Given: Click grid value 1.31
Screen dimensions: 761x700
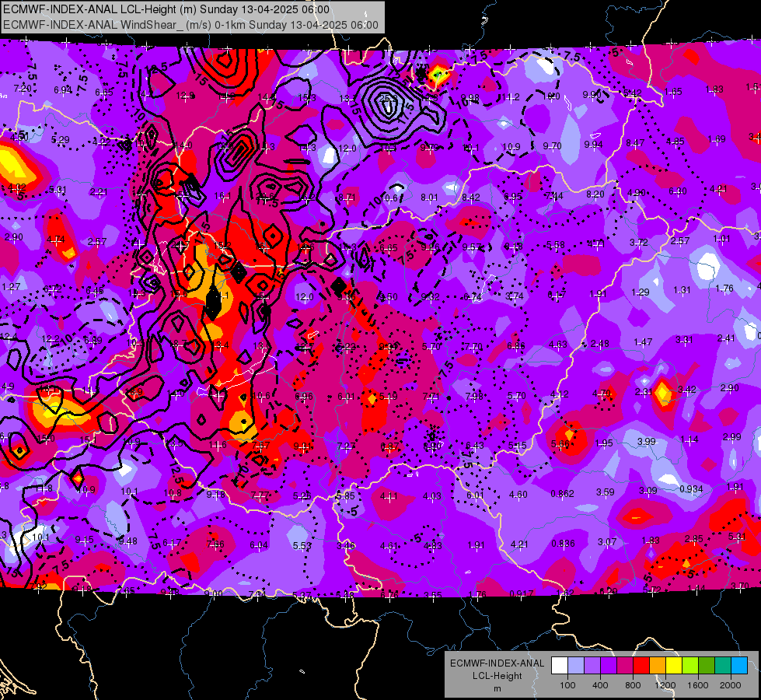Looking at the screenshot, I should pyautogui.click(x=682, y=290).
